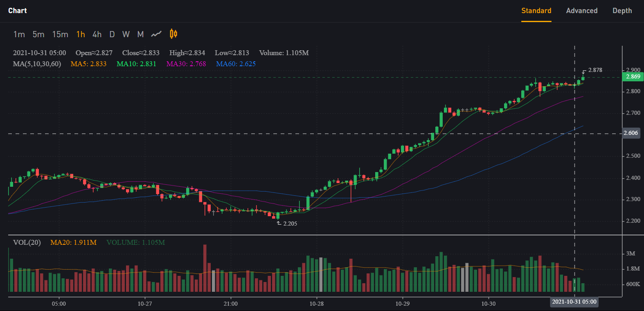644x311 pixels.
Task: Click the orange MA5 legend value
Action: pos(88,64)
